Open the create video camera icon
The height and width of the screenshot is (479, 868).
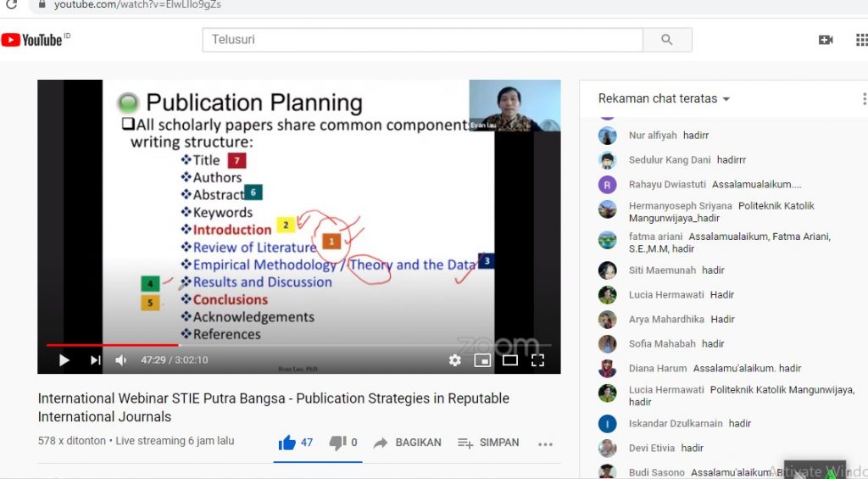point(826,40)
